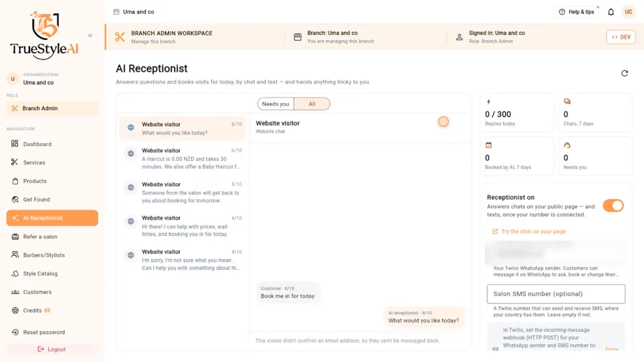Click the Credits coin icon

(15, 310)
